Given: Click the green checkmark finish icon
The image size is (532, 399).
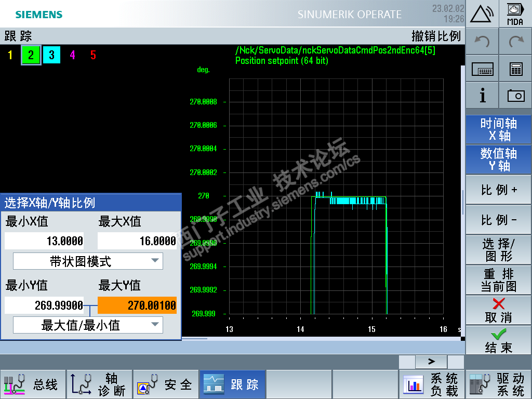Looking at the screenshot, I should [x=498, y=334].
